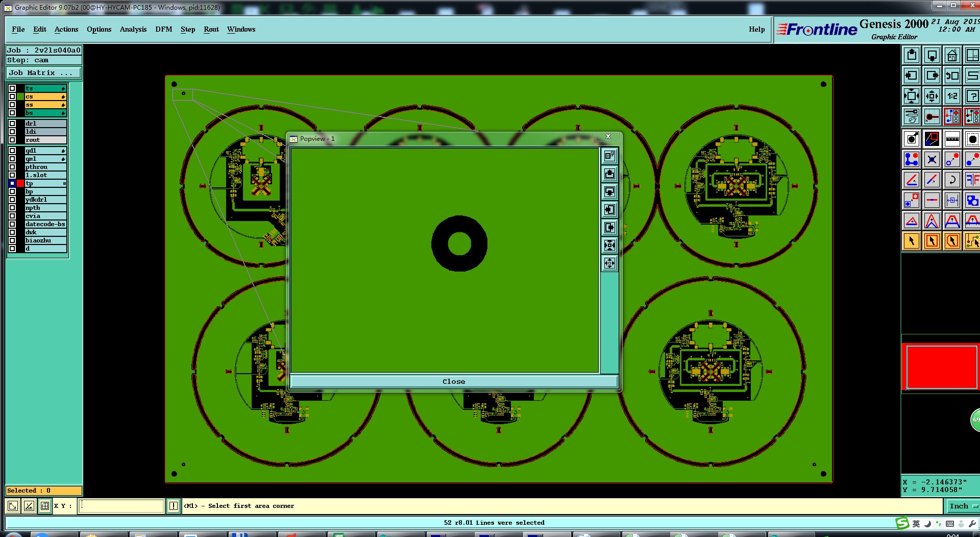Viewport: 980px width, 537px height.
Task: Open the Analysis menu
Action: click(133, 29)
